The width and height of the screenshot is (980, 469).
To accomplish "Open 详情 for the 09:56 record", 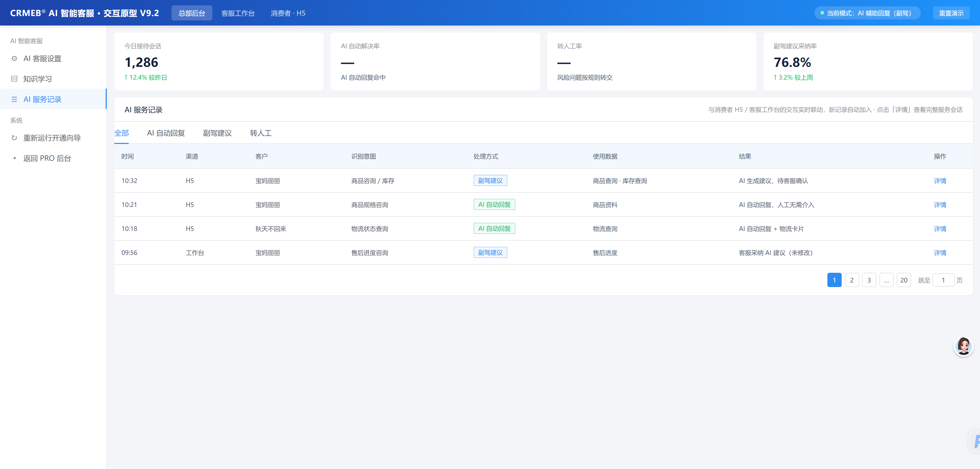I will pyautogui.click(x=940, y=253).
